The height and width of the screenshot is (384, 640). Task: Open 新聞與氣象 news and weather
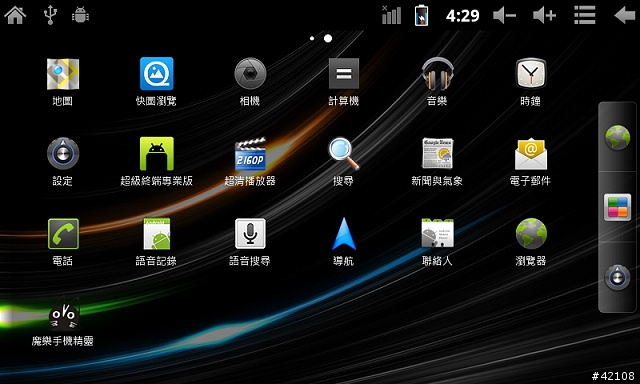pyautogui.click(x=437, y=153)
